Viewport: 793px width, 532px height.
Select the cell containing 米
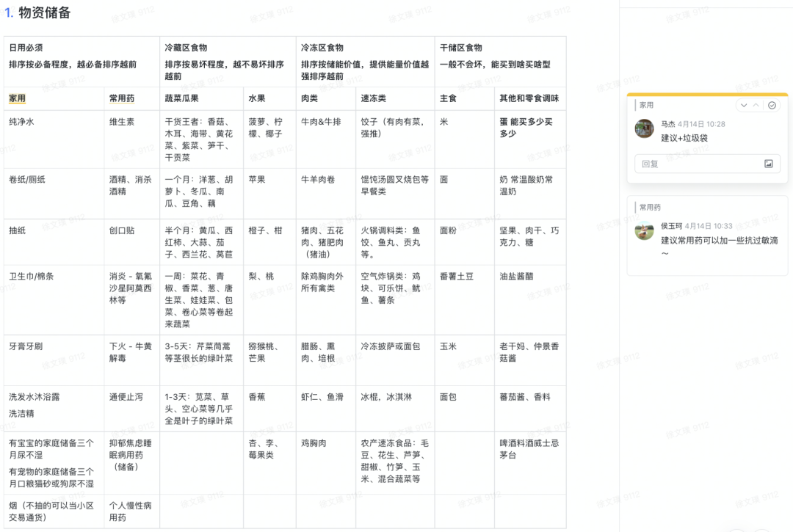tap(443, 122)
